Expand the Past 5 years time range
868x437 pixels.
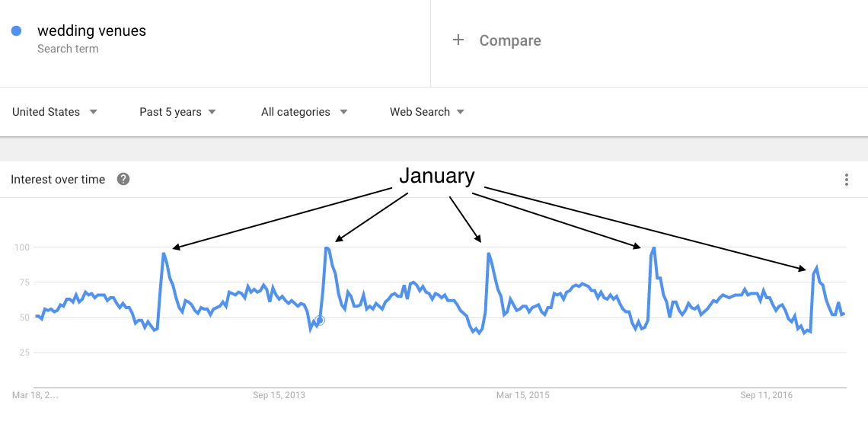tap(177, 112)
